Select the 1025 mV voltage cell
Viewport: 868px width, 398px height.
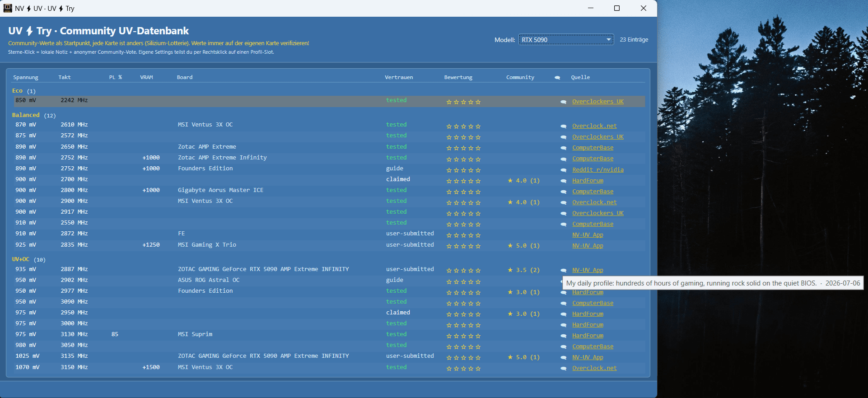pos(28,356)
